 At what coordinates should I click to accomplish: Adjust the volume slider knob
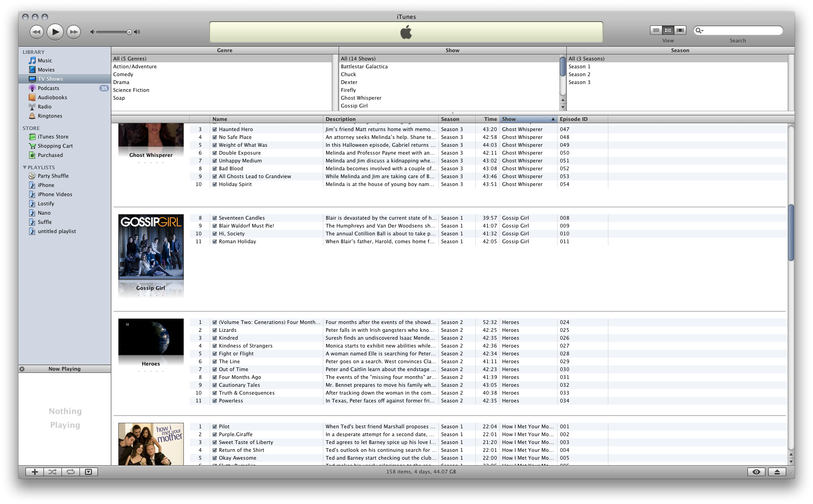pos(129,32)
